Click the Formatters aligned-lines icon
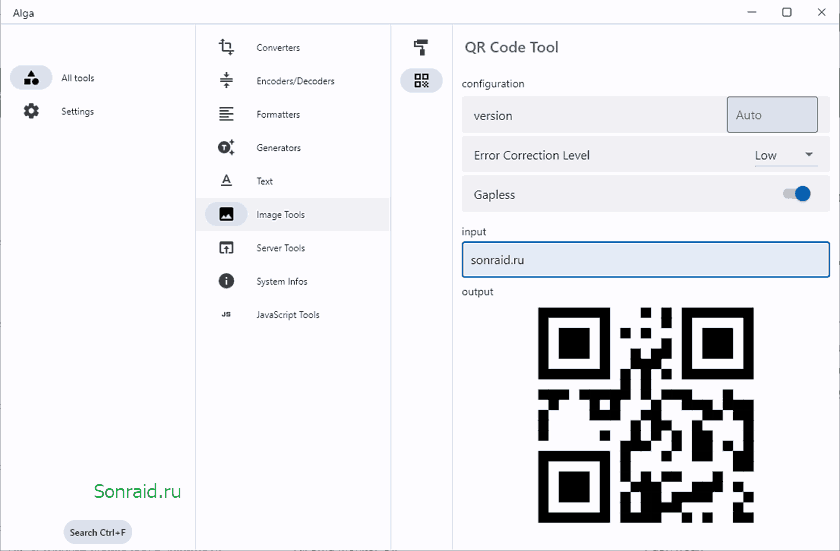Viewport: 840px width, 551px height. click(226, 114)
